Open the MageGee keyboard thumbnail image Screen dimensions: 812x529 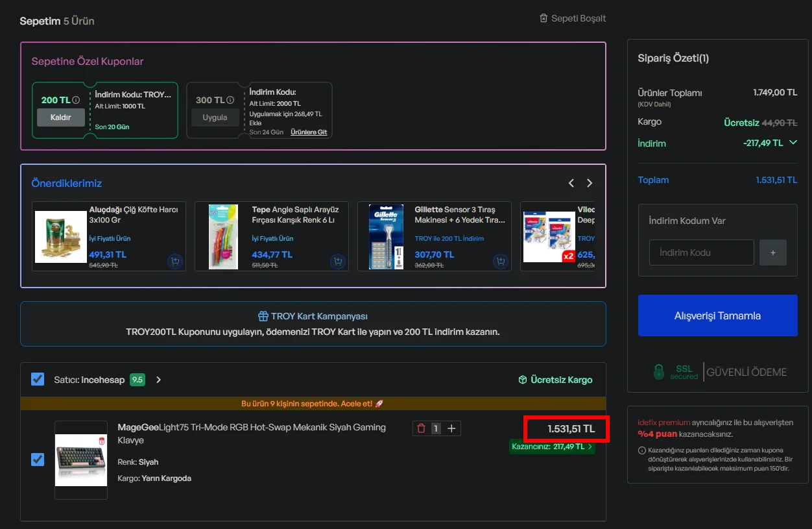[x=81, y=460]
